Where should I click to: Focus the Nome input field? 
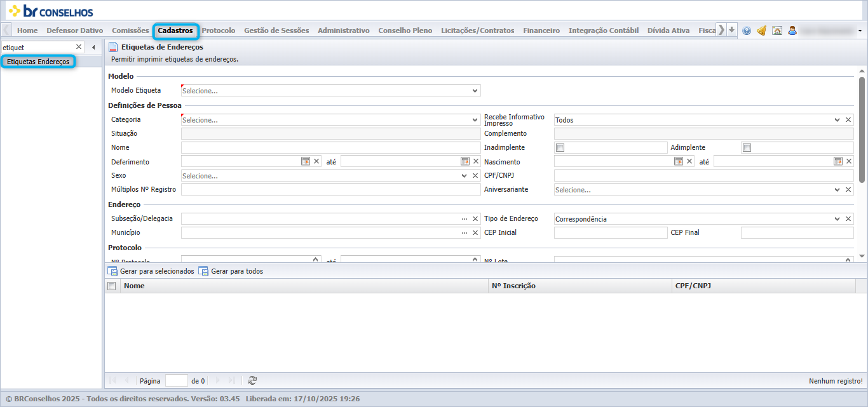[x=331, y=147]
